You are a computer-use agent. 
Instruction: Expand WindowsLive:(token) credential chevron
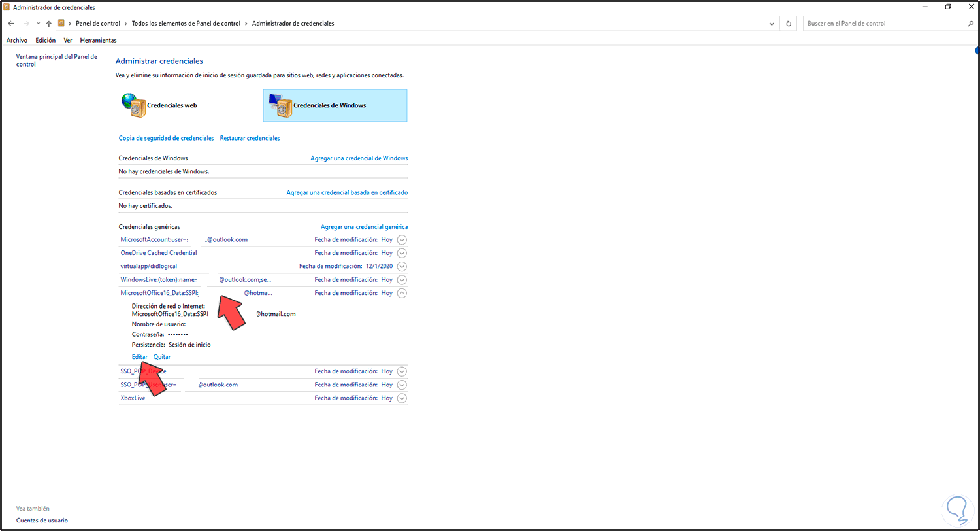[x=402, y=280]
